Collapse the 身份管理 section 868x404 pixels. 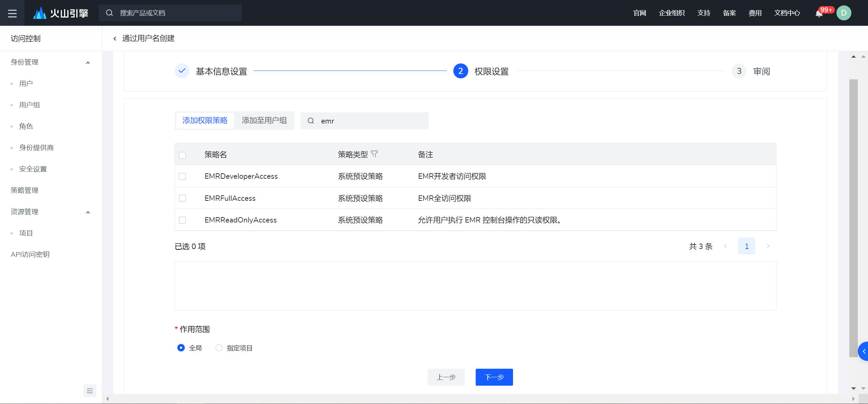tap(88, 63)
